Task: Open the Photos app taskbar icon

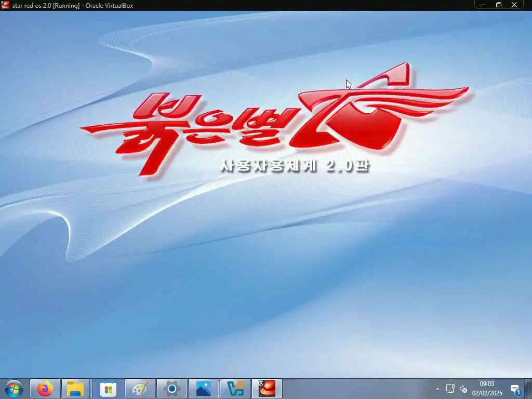Action: (x=204, y=389)
